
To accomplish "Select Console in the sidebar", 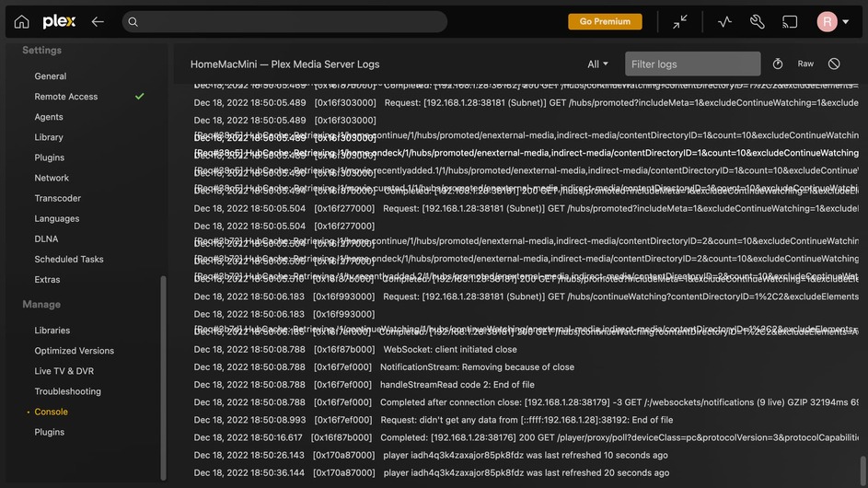I will (51, 412).
